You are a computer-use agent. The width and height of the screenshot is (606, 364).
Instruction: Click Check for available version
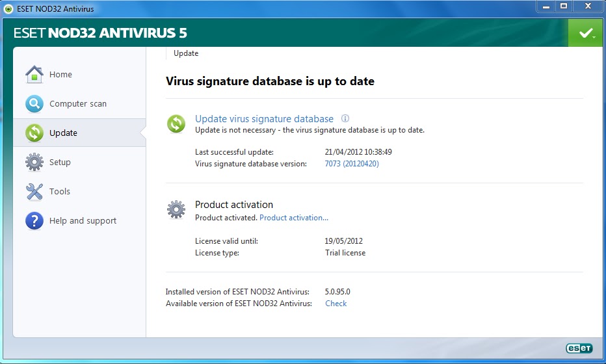click(x=336, y=304)
